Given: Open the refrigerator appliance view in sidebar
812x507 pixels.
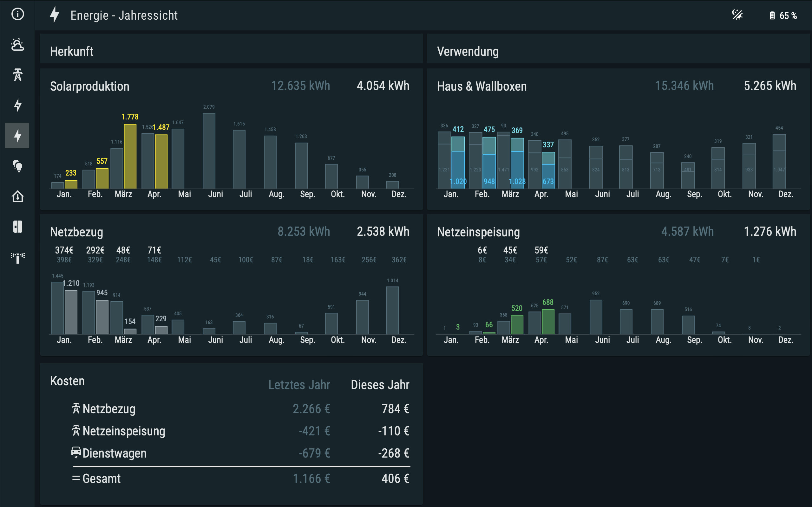Looking at the screenshot, I should click(17, 227).
